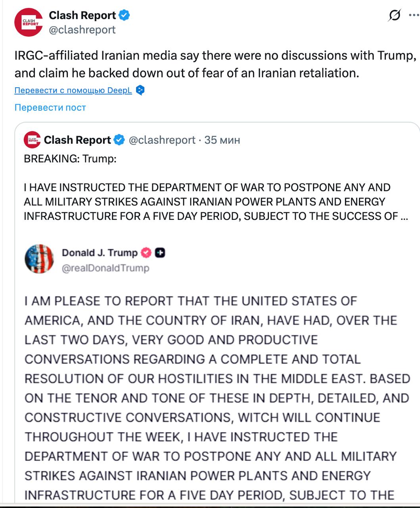Click the top @clashreport handle
The image size is (420, 508).
pos(82,30)
